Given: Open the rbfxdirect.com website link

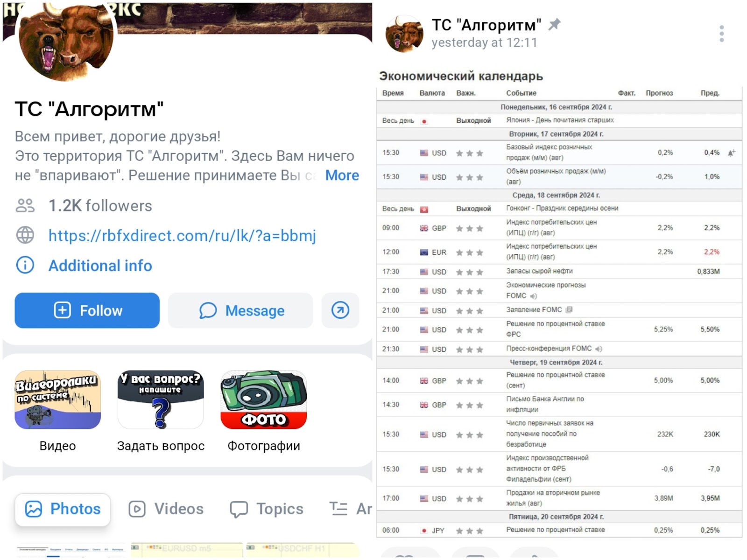Looking at the screenshot, I should coord(182,236).
